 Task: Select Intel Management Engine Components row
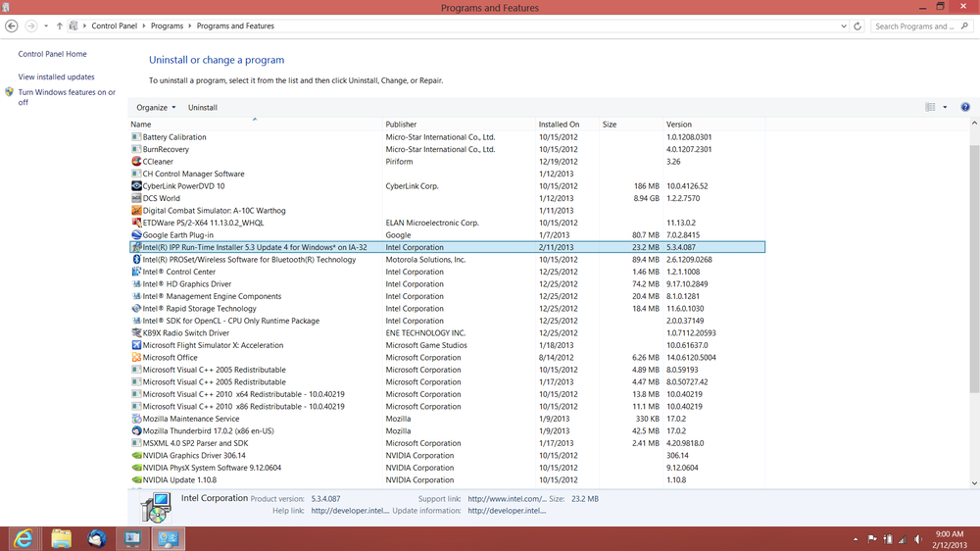coord(447,296)
